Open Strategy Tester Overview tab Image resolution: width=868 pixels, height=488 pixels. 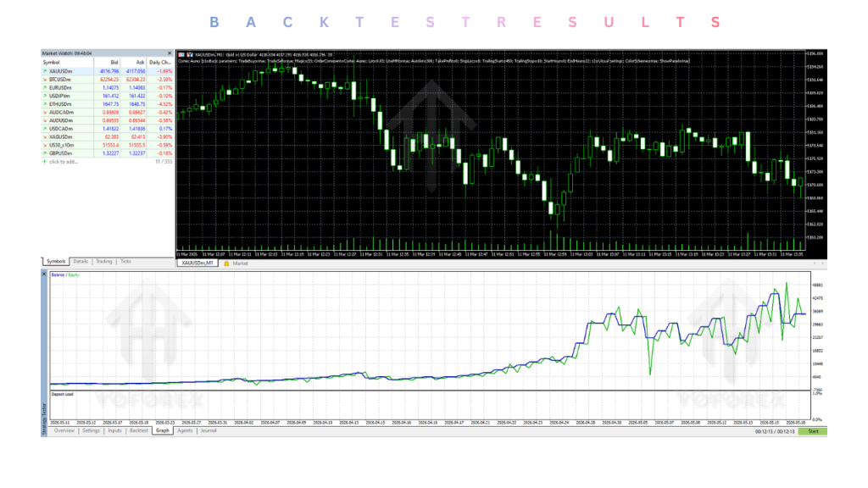pos(64,430)
